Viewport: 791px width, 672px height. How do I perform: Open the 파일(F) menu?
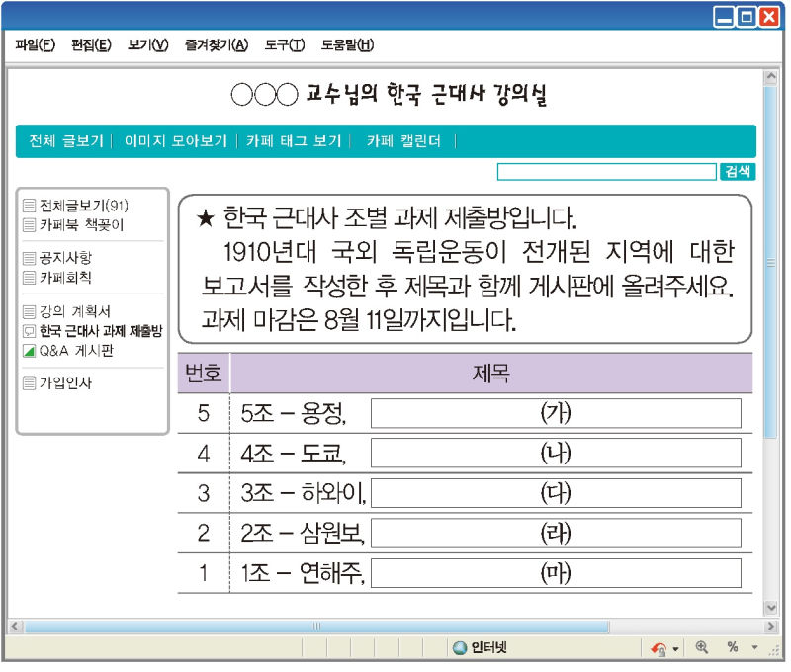coord(36,45)
